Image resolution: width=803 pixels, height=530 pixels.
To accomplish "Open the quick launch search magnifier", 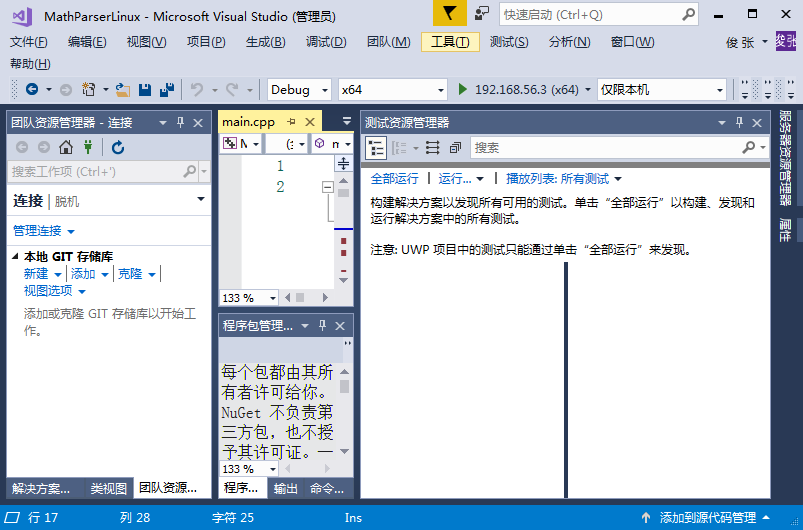I will pyautogui.click(x=689, y=14).
